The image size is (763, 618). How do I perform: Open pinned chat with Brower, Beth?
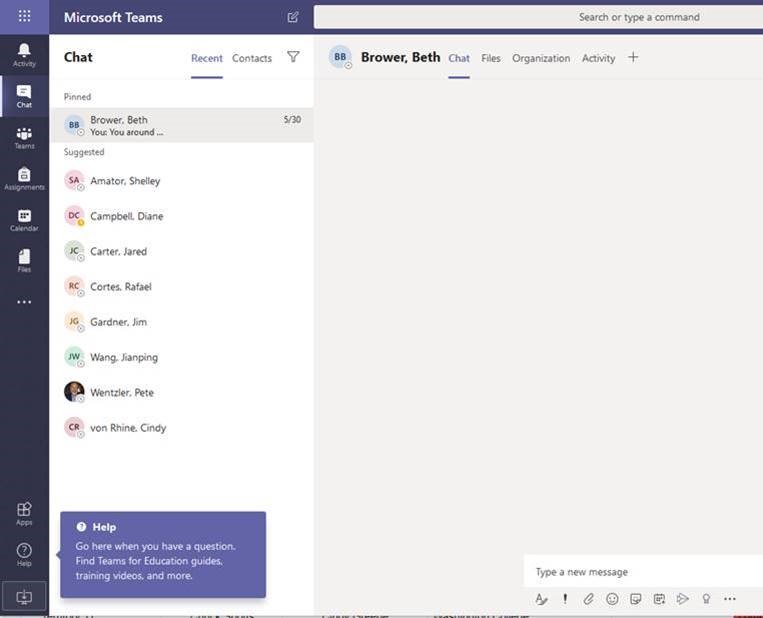click(x=182, y=125)
